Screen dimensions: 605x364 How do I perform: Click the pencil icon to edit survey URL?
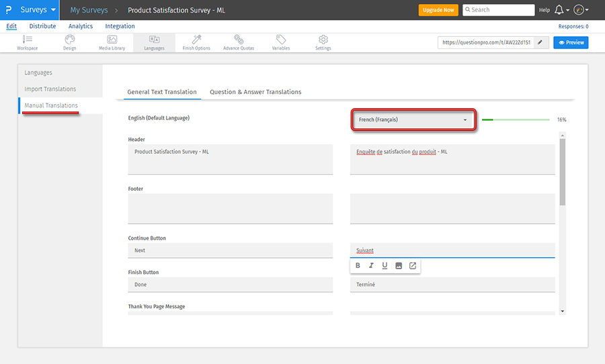click(x=540, y=42)
